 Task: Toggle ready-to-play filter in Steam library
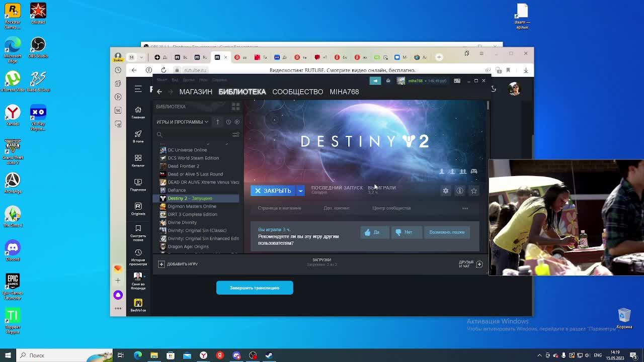(237, 122)
